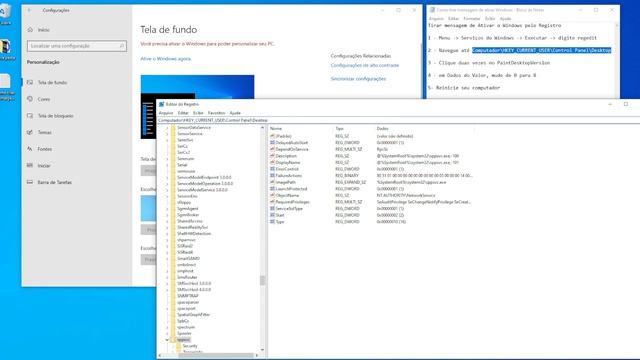The image size is (640, 360).
Task: Click the Tela de bloqueio sidebar icon
Action: [30, 116]
